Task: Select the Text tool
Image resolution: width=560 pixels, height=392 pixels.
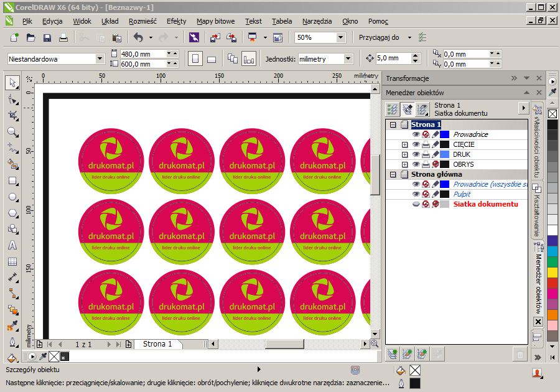Action: tap(12, 245)
